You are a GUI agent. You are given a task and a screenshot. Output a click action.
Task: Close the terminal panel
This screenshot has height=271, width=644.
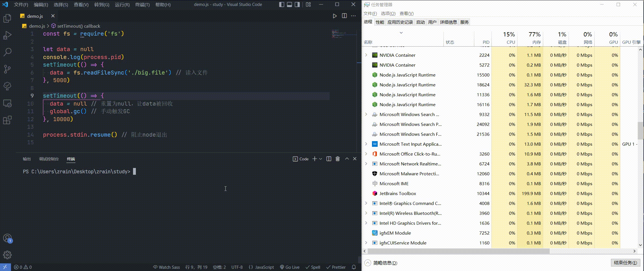click(x=355, y=159)
